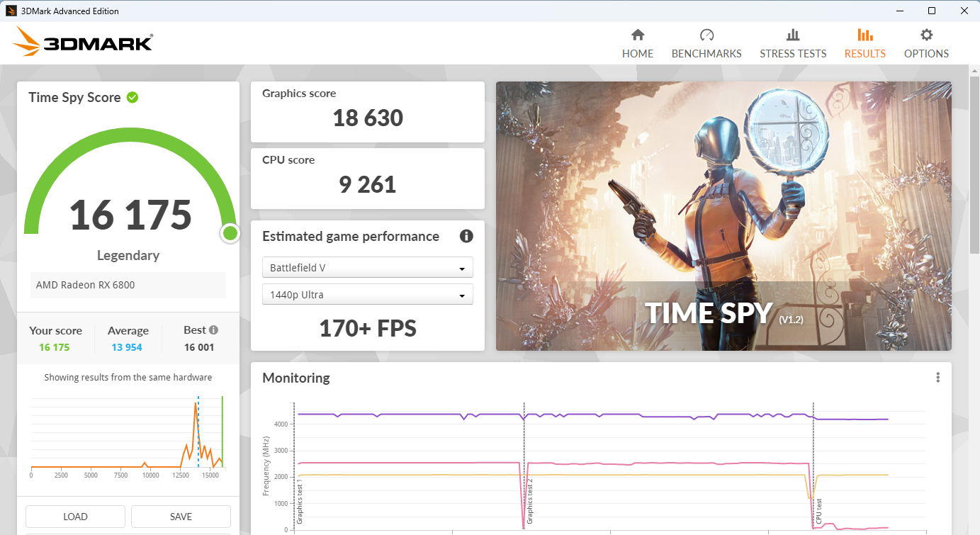Click the Time Spy artwork image
The width and height of the screenshot is (980, 535).
point(723,216)
